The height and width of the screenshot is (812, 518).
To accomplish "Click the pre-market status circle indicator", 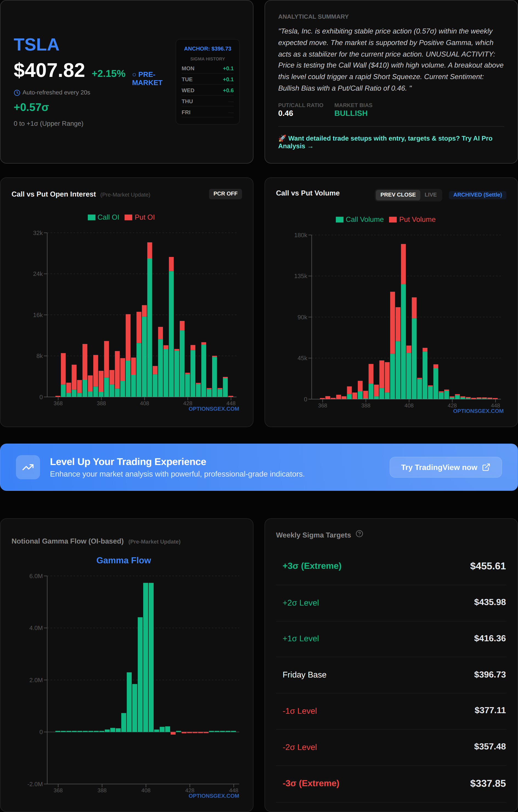I will [134, 74].
